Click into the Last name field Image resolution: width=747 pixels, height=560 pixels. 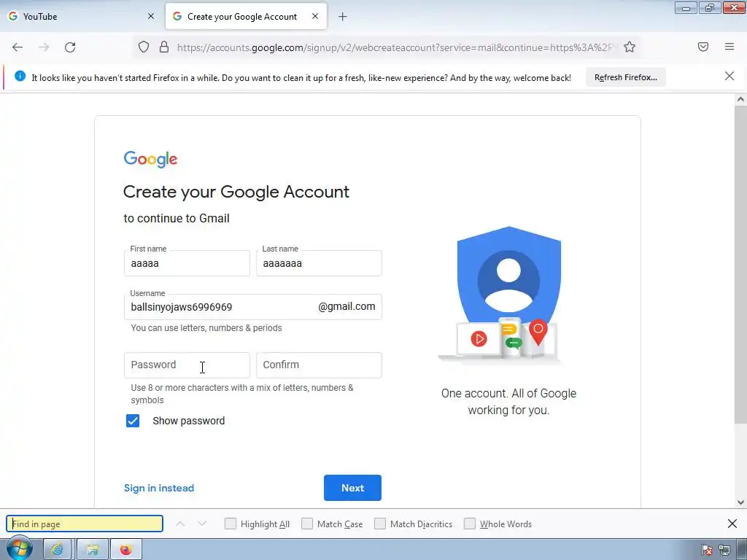tap(320, 263)
